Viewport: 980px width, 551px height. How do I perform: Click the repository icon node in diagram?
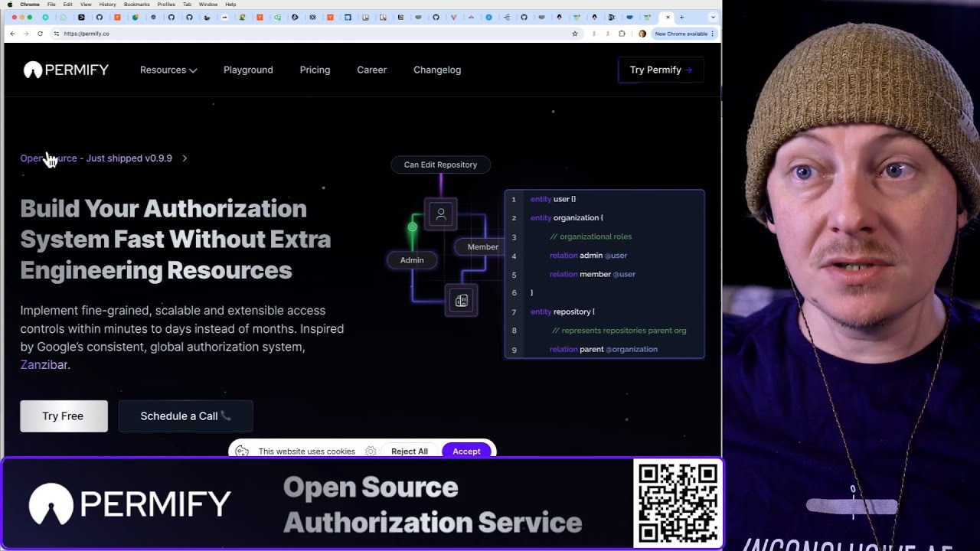[x=461, y=301]
